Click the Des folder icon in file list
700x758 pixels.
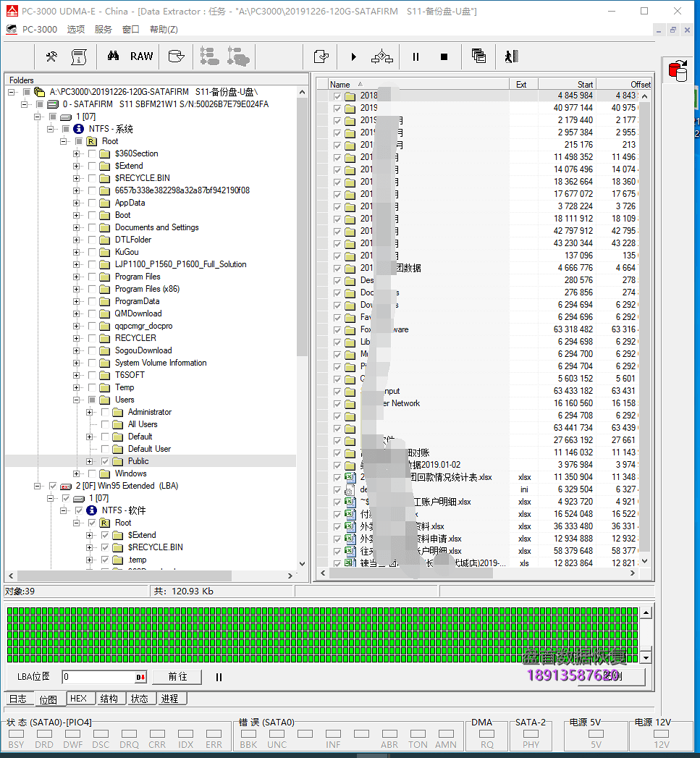(350, 281)
